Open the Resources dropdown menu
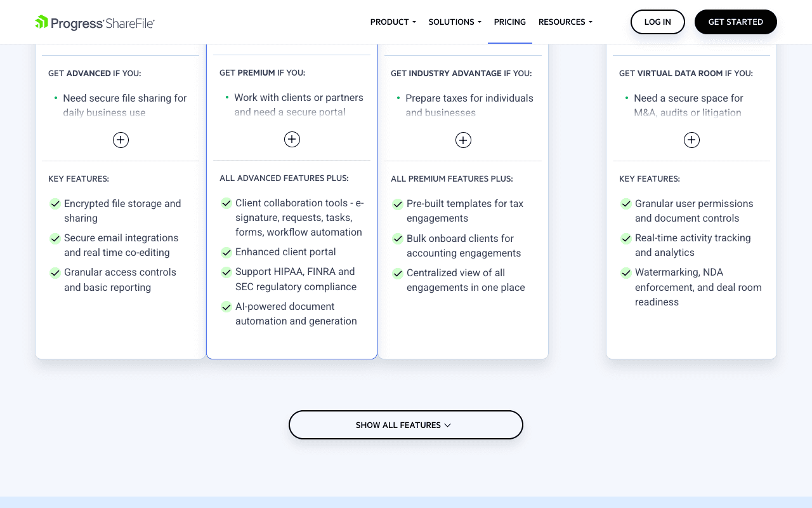812x508 pixels. (x=565, y=22)
